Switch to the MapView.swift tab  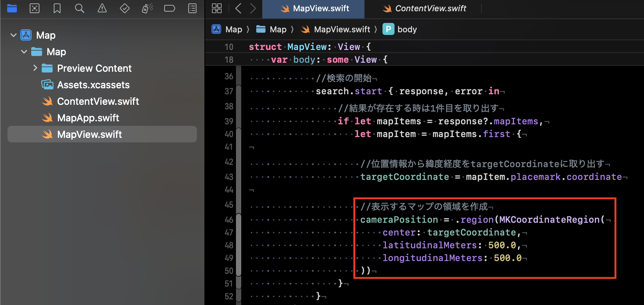click(313, 9)
